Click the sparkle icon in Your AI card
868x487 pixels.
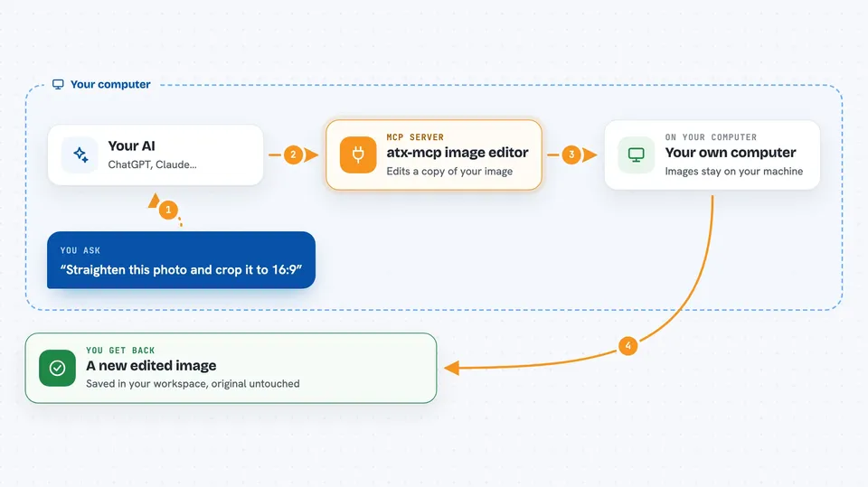pos(80,155)
